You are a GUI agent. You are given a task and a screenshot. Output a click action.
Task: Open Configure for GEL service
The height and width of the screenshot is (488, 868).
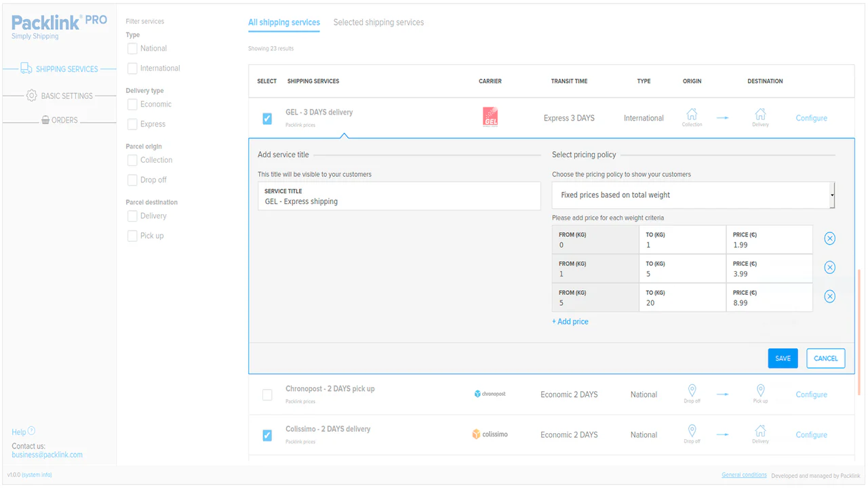click(x=811, y=118)
